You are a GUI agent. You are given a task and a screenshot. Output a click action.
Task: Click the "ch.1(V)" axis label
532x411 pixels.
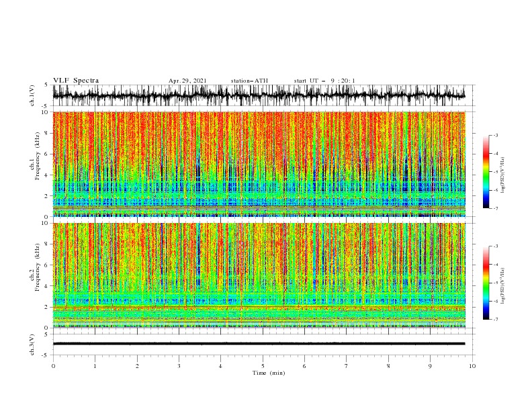(32, 95)
